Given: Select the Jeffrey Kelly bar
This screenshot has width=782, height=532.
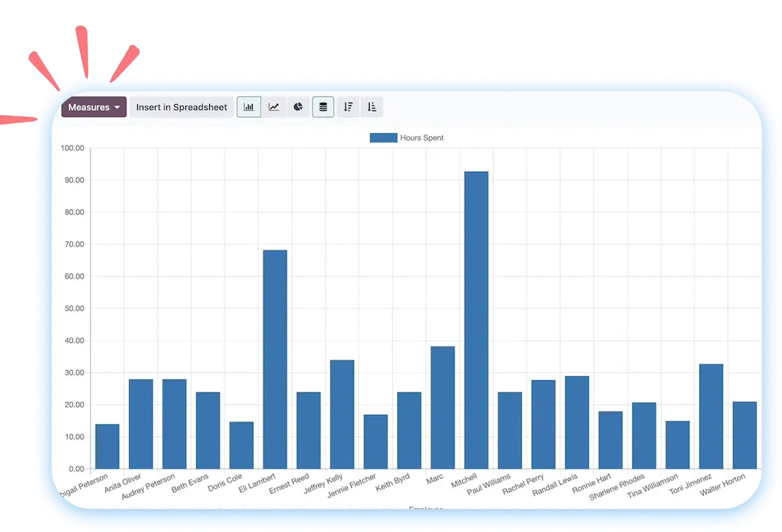Looking at the screenshot, I should [x=342, y=414].
